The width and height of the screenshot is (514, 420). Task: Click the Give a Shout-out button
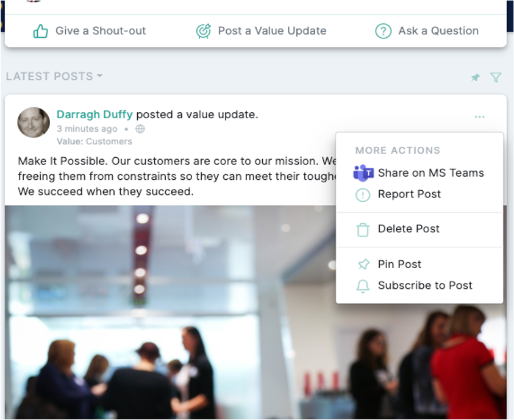89,31
